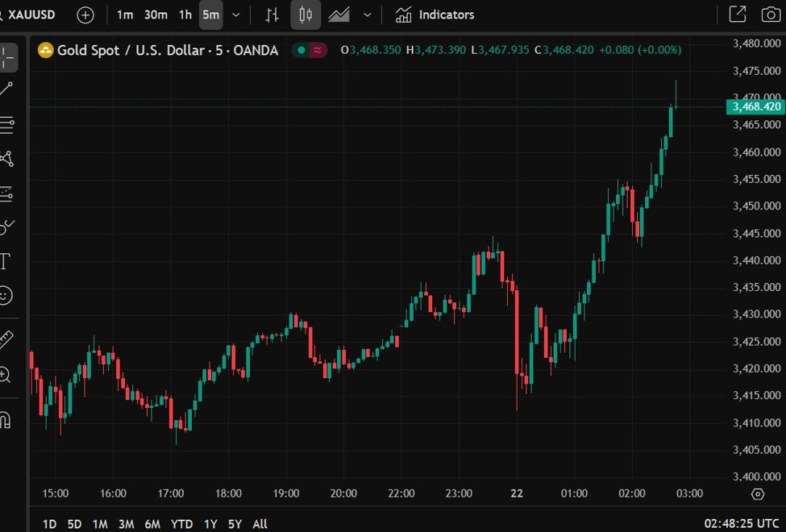Take a chart snapshot with camera icon
786x532 pixels.
[770, 15]
